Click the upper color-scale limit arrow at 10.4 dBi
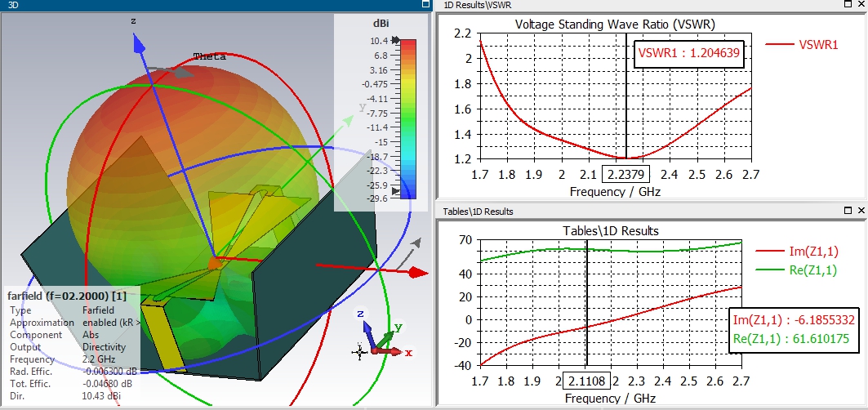The height and width of the screenshot is (410, 868). [x=395, y=40]
